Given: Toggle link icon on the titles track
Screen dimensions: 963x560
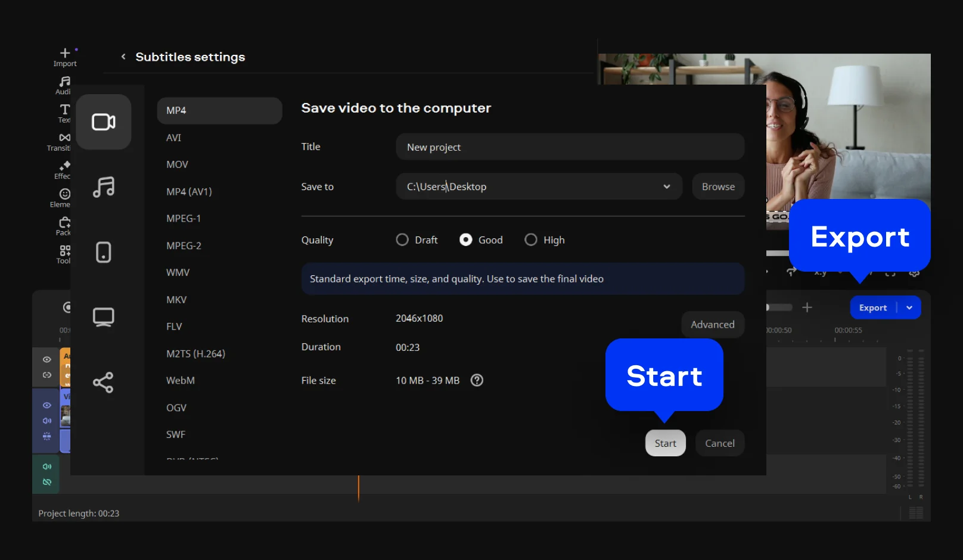Looking at the screenshot, I should 47,375.
